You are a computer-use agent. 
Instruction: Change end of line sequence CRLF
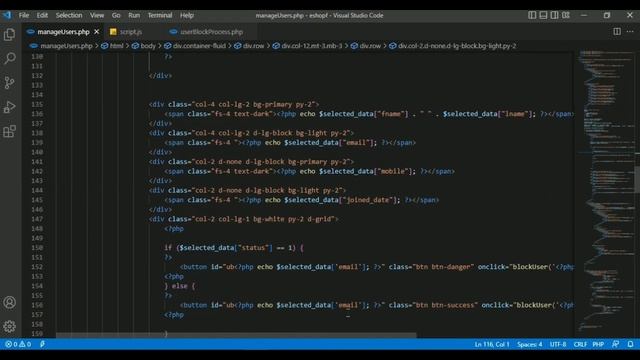pyautogui.click(x=580, y=344)
